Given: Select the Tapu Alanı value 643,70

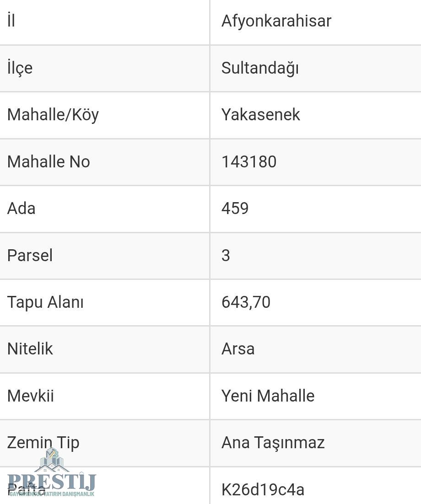Looking at the screenshot, I should pyautogui.click(x=246, y=302).
